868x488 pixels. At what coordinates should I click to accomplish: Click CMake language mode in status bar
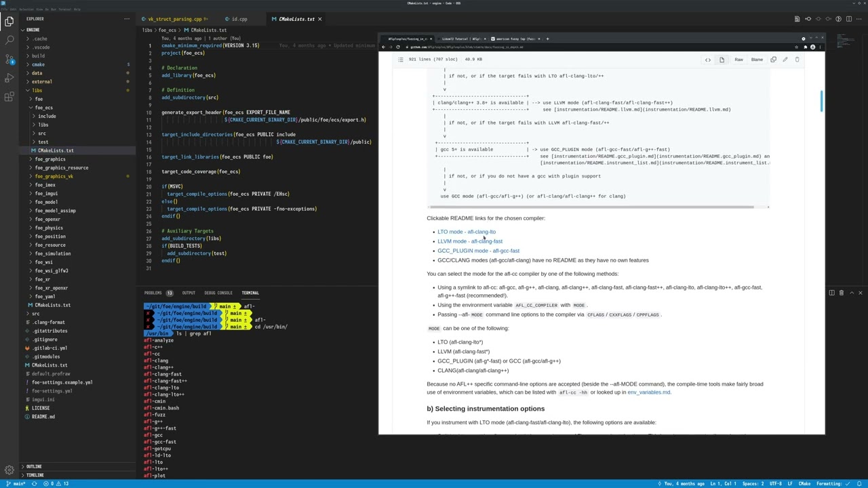804,483
